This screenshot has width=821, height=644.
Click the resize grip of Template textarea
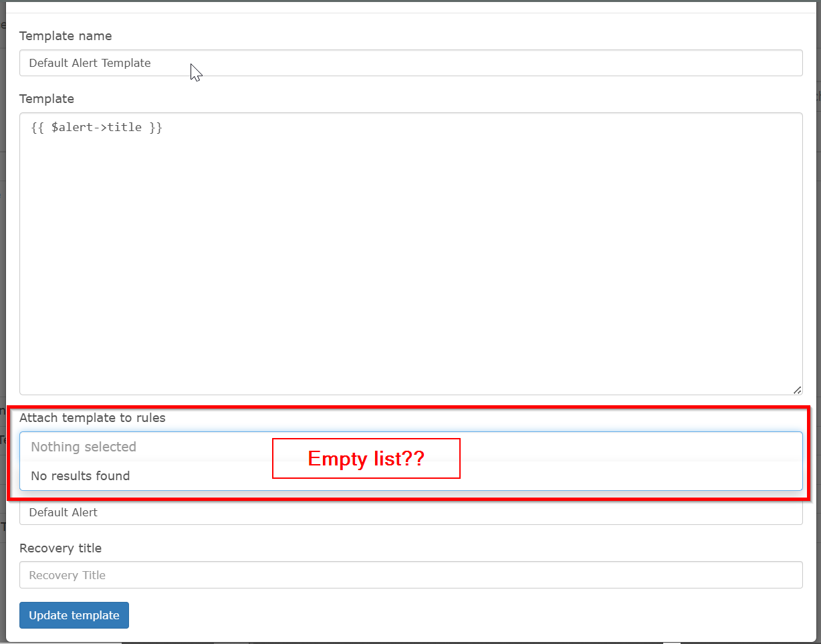797,390
